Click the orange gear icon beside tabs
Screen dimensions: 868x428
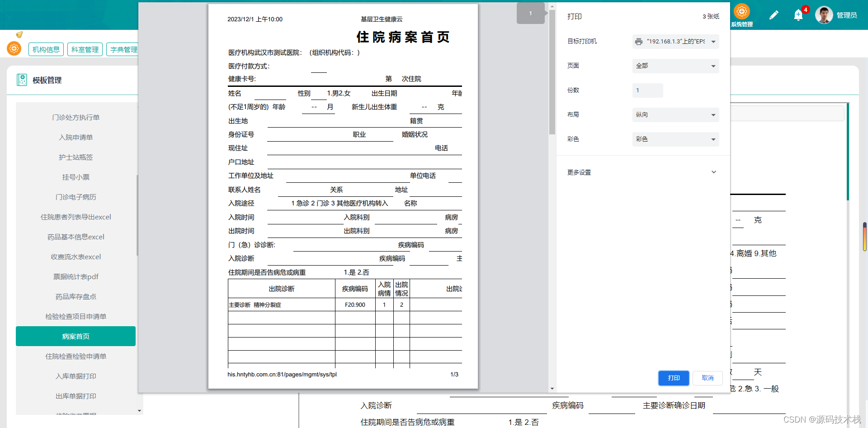(14, 48)
